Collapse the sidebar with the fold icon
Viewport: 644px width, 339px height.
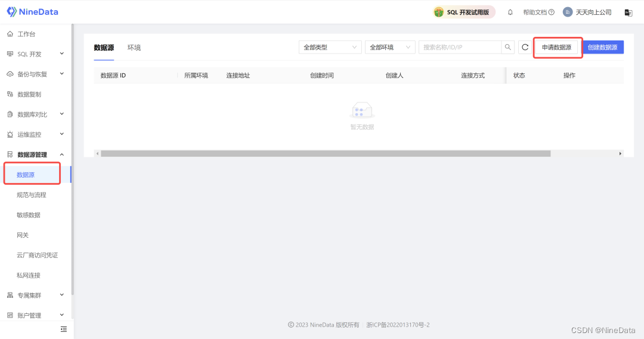(x=64, y=329)
